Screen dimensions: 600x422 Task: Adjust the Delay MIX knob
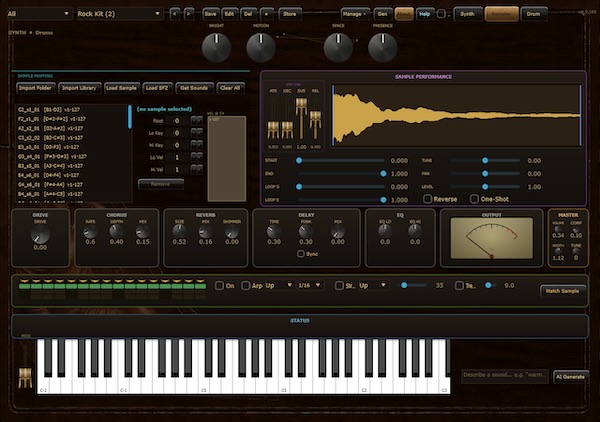coord(338,231)
